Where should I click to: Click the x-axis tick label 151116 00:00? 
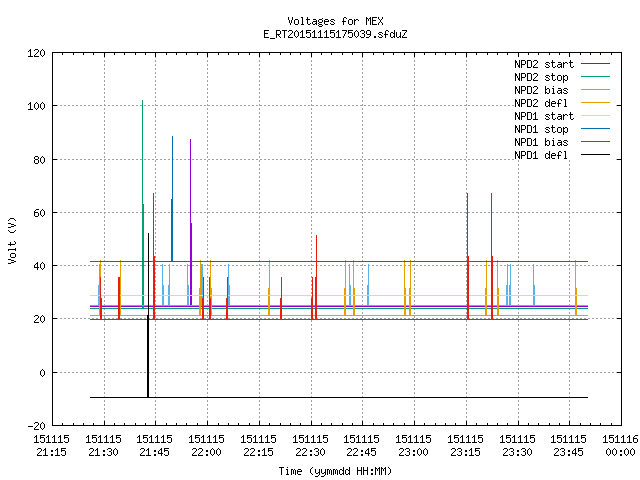(x=620, y=446)
